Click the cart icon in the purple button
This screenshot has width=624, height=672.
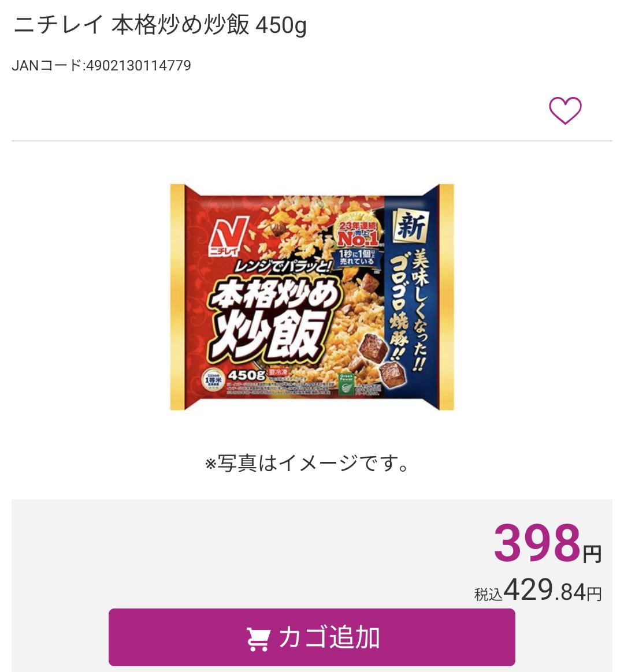click(258, 639)
